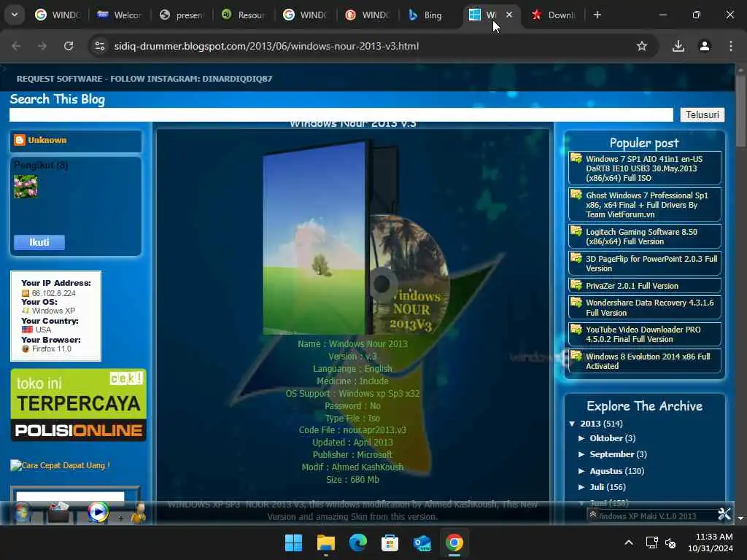The height and width of the screenshot is (560, 747).
Task: Open the Polisi Online Terpercaya banner
Action: click(x=78, y=405)
